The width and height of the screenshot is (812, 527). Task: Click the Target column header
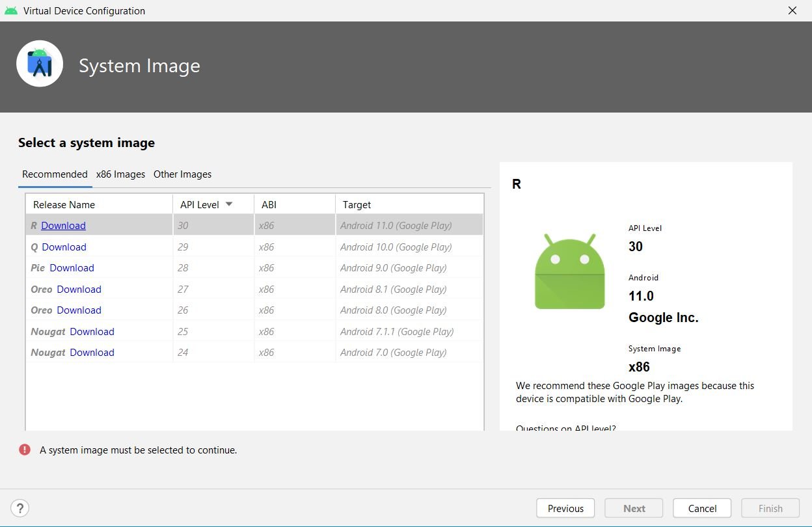point(409,204)
